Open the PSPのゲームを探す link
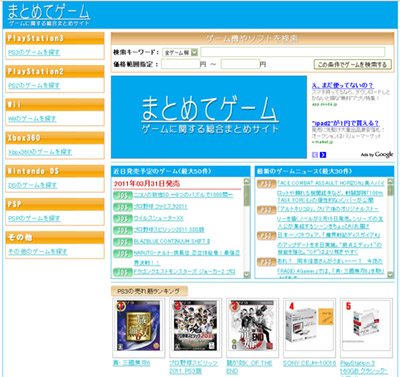This screenshot has width=400, height=377. pyautogui.click(x=34, y=218)
